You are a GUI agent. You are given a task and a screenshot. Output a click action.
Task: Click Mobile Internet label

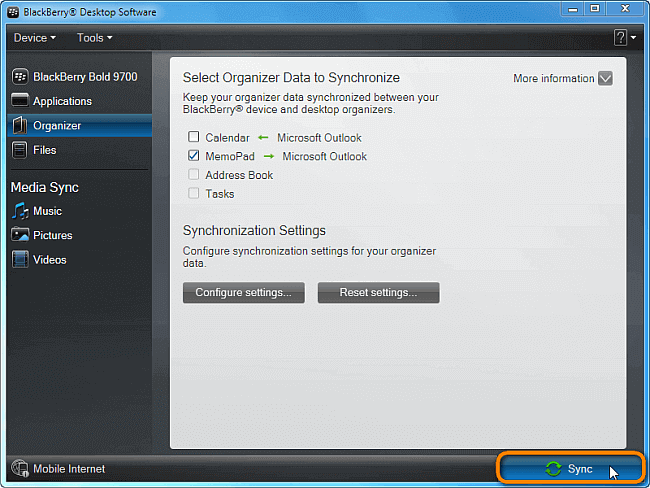[69, 469]
